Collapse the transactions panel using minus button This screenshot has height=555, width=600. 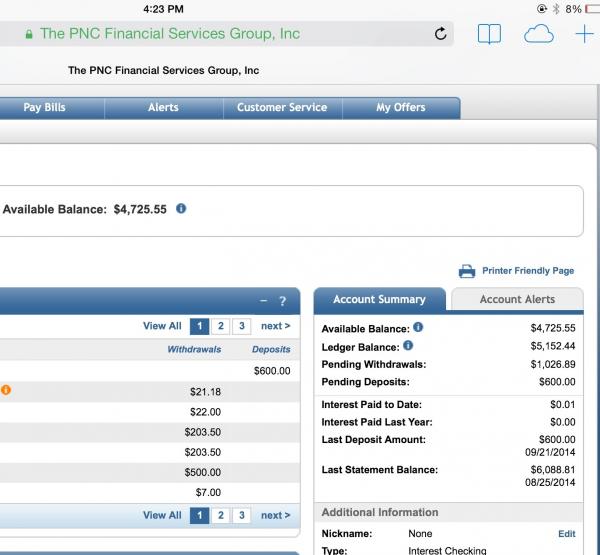(x=263, y=301)
